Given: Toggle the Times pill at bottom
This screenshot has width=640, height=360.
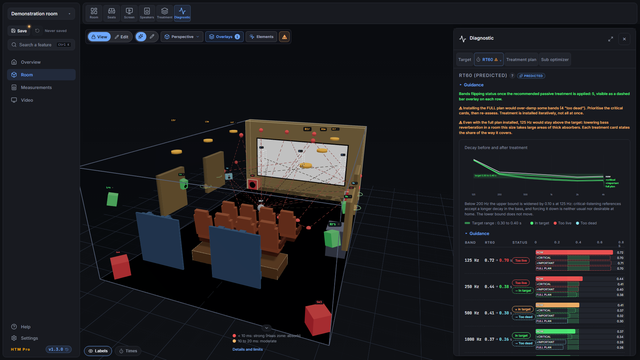Looking at the screenshot, I should click(128, 351).
